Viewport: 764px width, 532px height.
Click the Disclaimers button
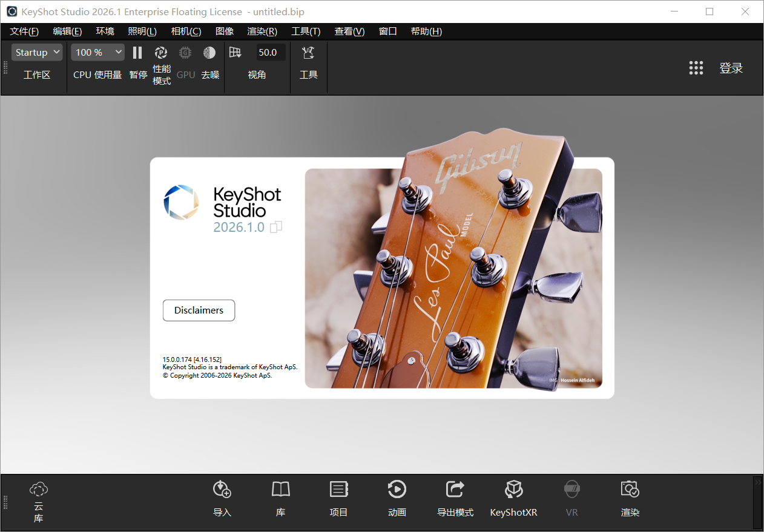tap(199, 310)
